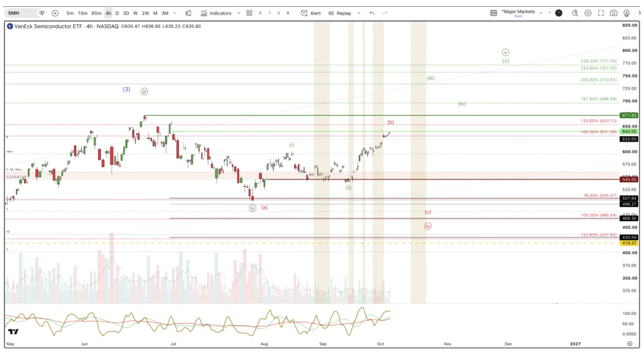The image size is (644, 352).
Task: Click the Save link under Major Markets
Action: [x=518, y=16]
